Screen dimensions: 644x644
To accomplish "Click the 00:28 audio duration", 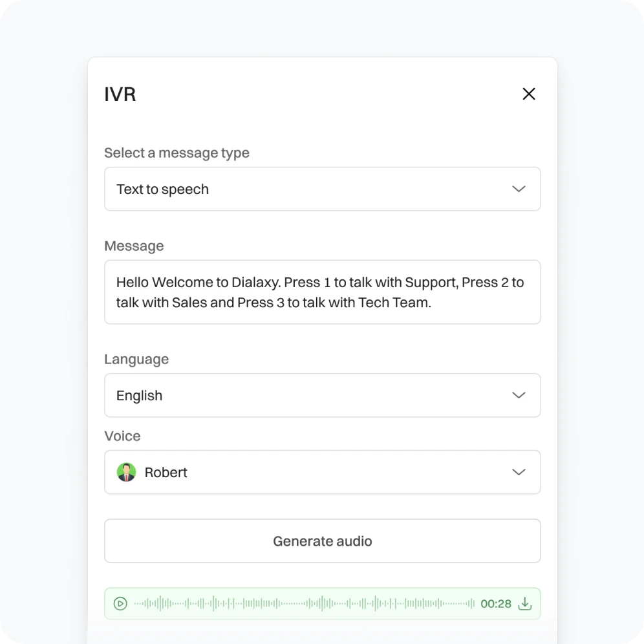I will click(x=496, y=604).
